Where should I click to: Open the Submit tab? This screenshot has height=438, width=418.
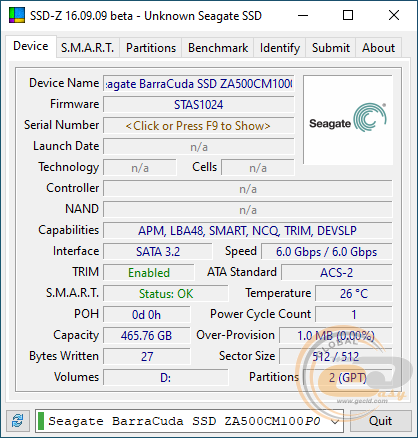tap(331, 48)
